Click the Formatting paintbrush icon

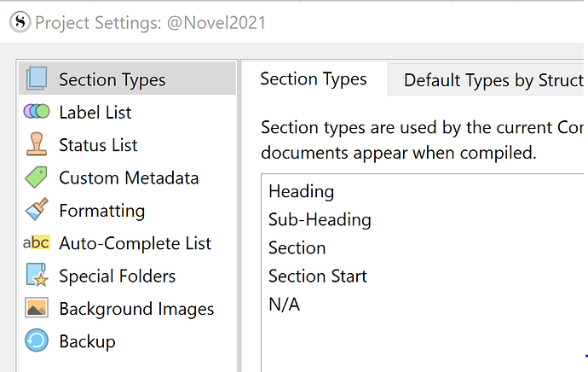click(x=37, y=209)
